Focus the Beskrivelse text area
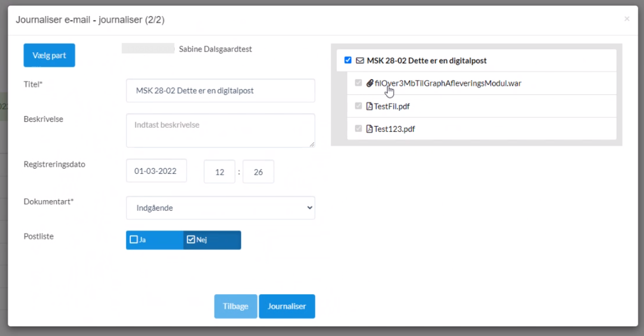Image resolution: width=644 pixels, height=336 pixels. tap(220, 130)
